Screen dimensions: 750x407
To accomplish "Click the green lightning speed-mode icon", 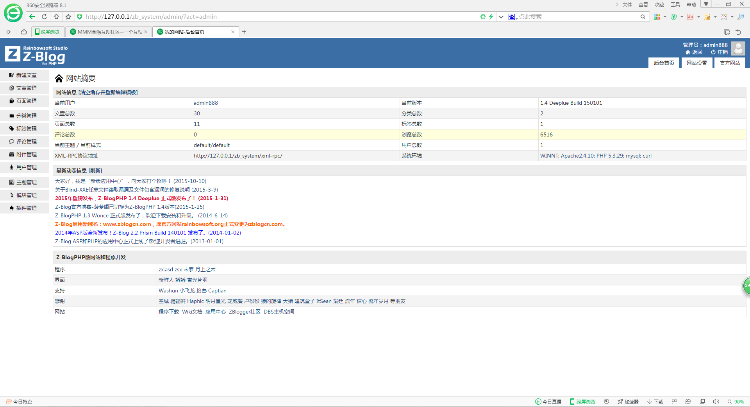I will pos(491,17).
